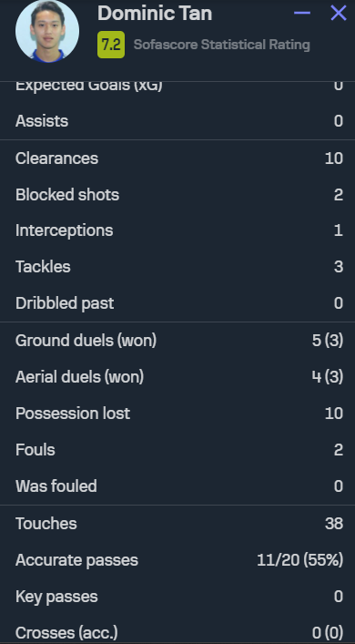Click the 7.2 rating badge
The width and height of the screenshot is (355, 644).
tap(111, 45)
